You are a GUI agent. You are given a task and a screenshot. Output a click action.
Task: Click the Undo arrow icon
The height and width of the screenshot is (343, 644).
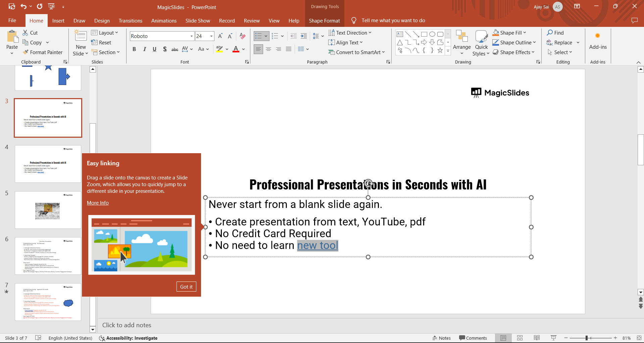(x=23, y=6)
